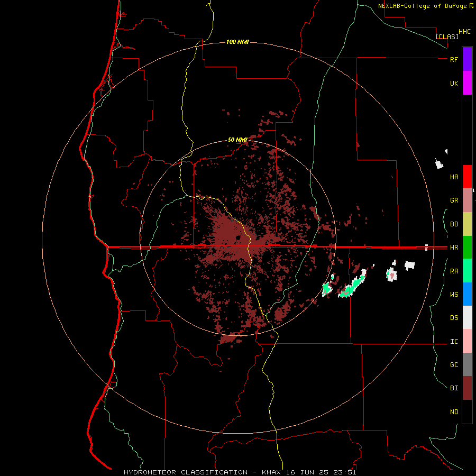Image resolution: width=476 pixels, height=476 pixels.
Task: Click the 'RA' legend label
Action: 454,271
